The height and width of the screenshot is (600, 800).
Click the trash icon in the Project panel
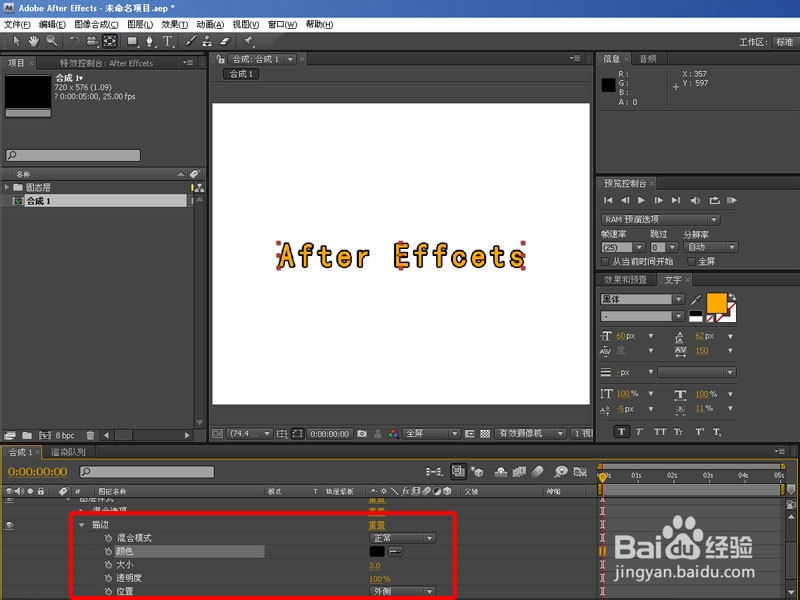point(90,435)
